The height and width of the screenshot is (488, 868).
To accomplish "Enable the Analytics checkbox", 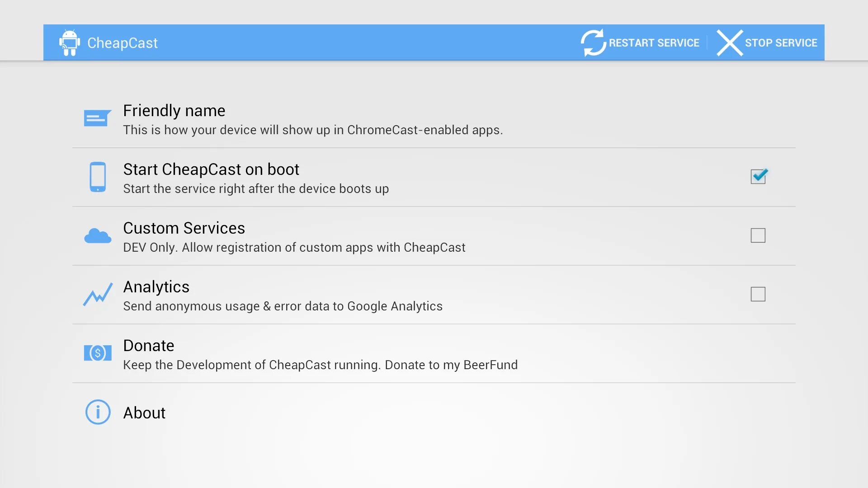I will pyautogui.click(x=758, y=294).
